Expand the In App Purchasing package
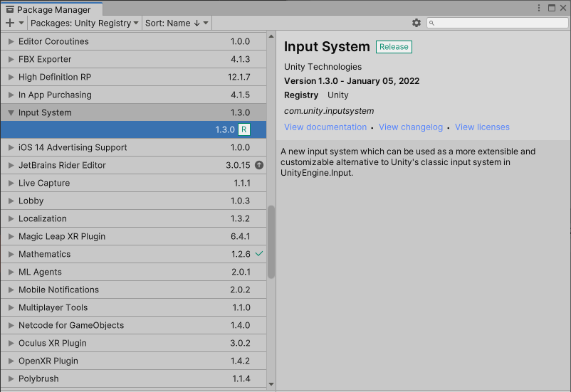Screen dimensions: 571x392 click(11, 95)
